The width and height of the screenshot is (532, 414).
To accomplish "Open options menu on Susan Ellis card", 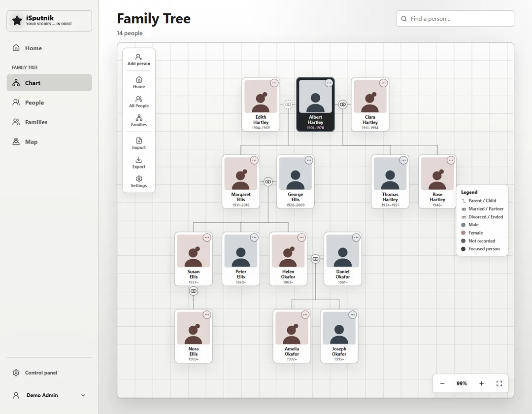I will (207, 238).
